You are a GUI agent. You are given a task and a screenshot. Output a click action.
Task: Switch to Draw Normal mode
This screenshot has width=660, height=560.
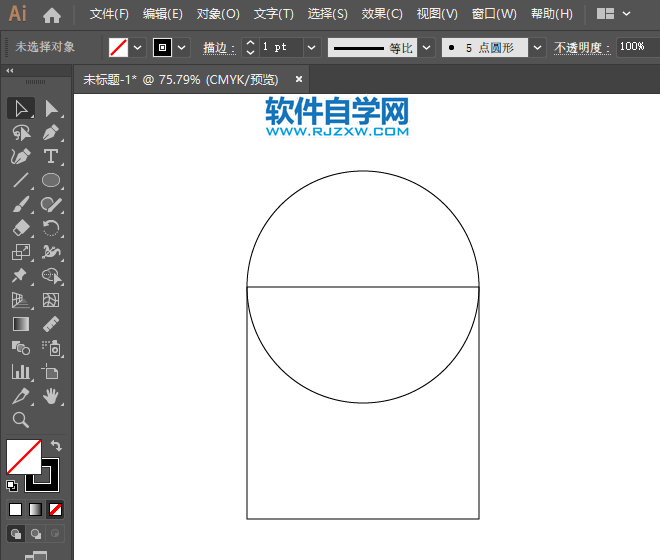[17, 534]
